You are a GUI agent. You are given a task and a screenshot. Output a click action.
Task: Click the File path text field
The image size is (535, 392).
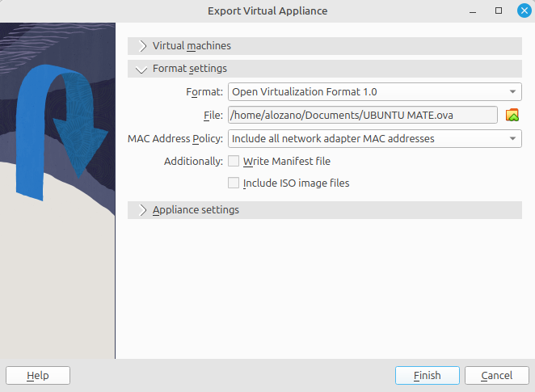coord(362,116)
